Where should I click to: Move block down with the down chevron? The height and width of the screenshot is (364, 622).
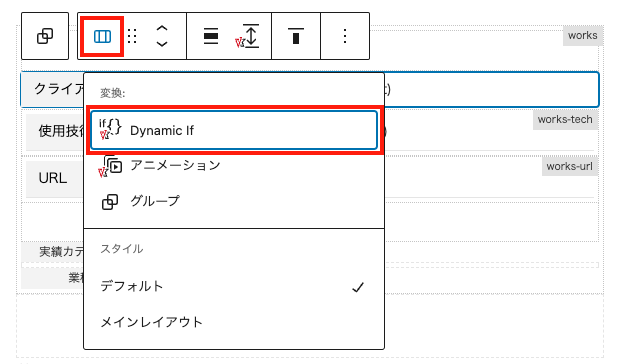161,44
